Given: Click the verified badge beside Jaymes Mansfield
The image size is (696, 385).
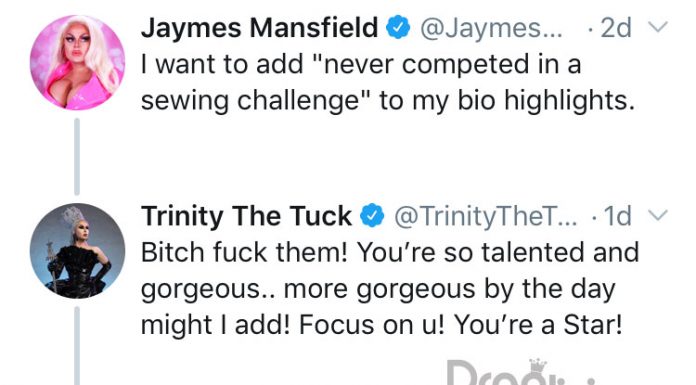Looking at the screenshot, I should [x=398, y=28].
